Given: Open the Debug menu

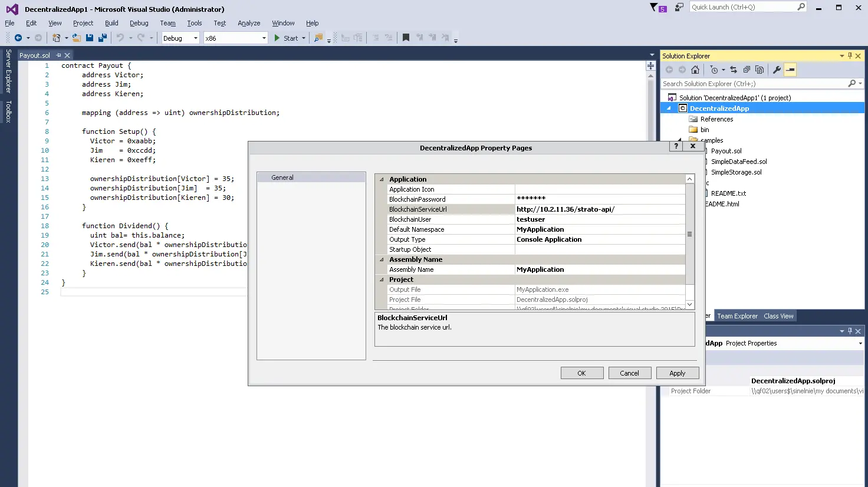Looking at the screenshot, I should coord(139,23).
